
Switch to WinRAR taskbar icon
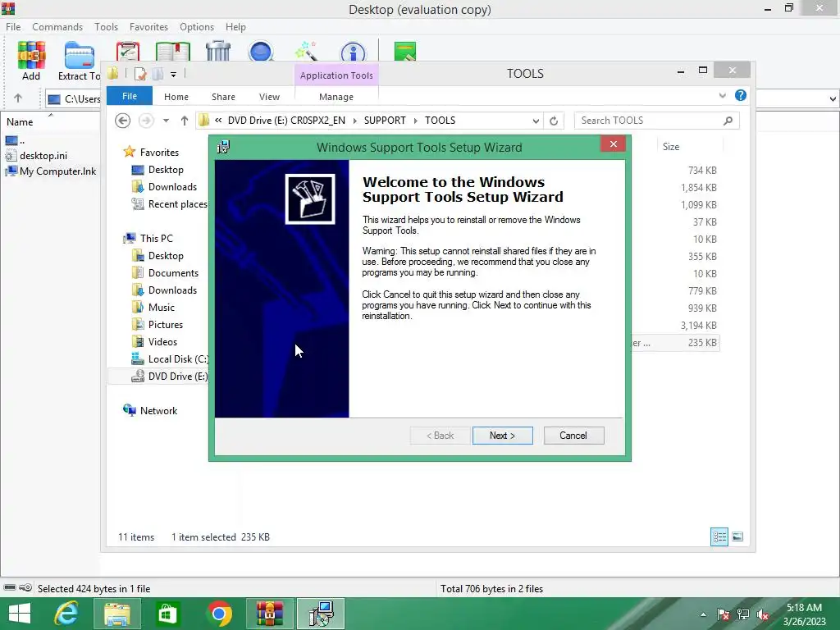[x=270, y=614]
